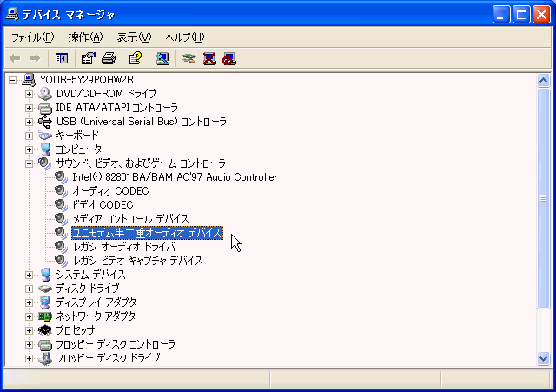Click the help question-mark toolbar icon

click(x=136, y=58)
